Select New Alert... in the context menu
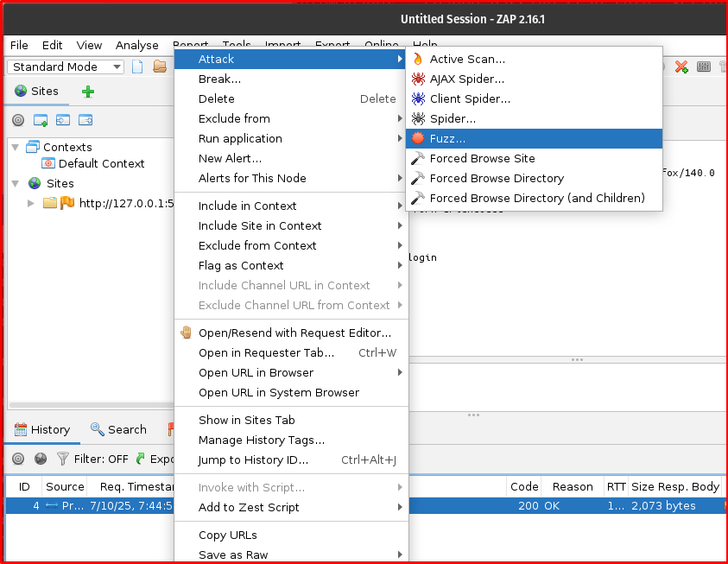The height and width of the screenshot is (564, 728). coord(291,159)
